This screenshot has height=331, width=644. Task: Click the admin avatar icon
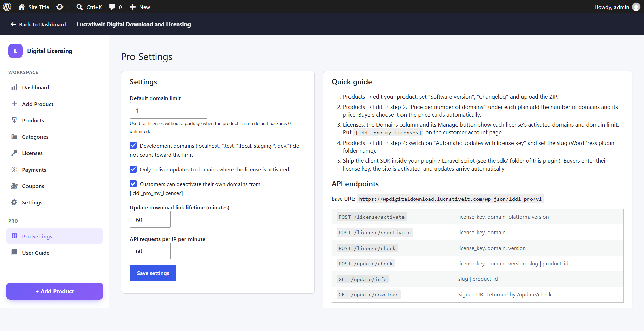point(636,7)
